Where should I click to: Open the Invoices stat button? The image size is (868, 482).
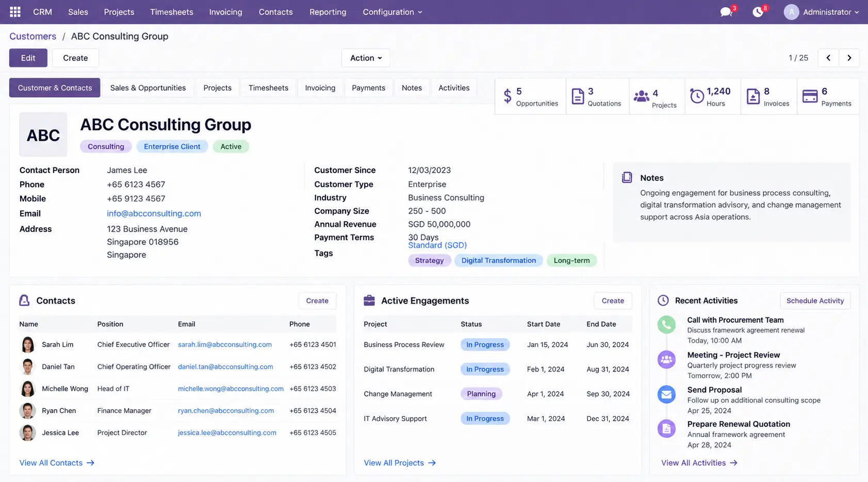(x=769, y=96)
